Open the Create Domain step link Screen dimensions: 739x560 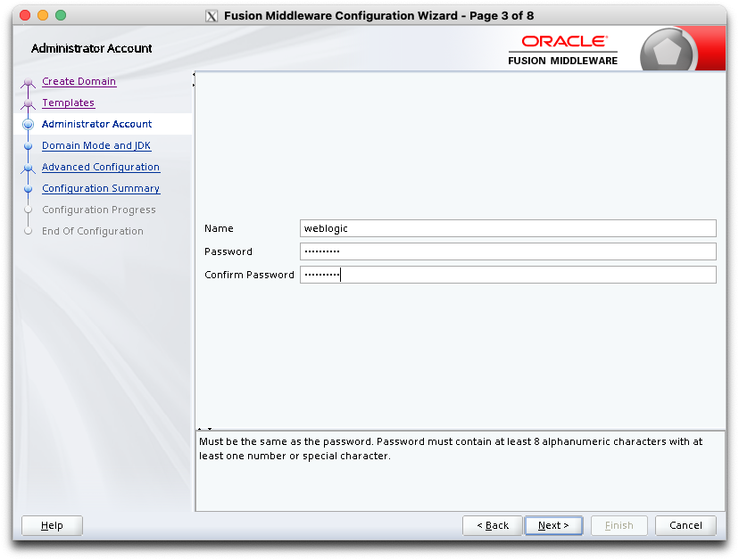point(79,81)
